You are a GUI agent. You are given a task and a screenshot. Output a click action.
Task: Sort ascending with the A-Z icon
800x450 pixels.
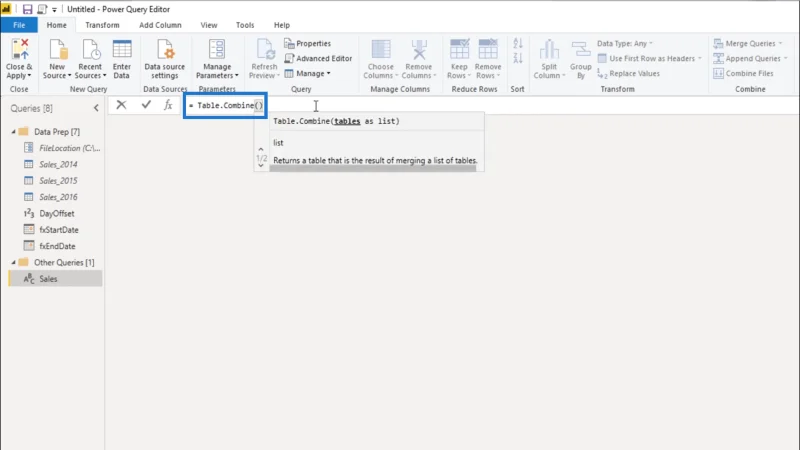pyautogui.click(x=518, y=43)
